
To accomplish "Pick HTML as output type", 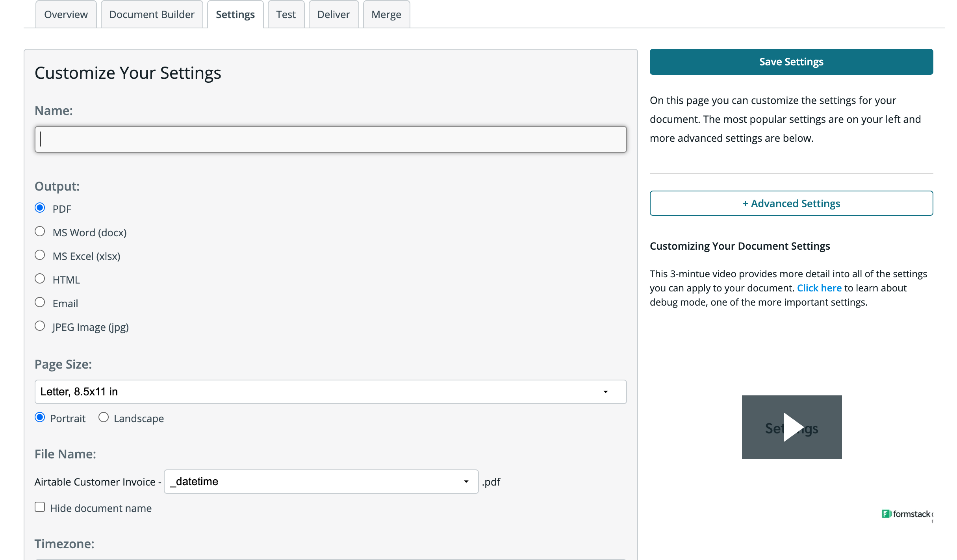I will (x=40, y=279).
